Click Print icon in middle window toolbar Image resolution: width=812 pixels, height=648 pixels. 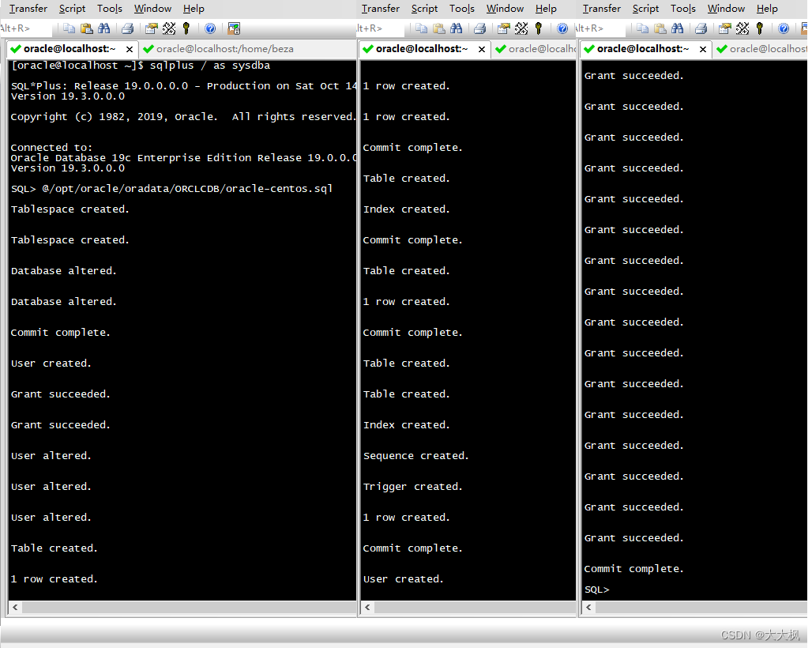pyautogui.click(x=480, y=28)
